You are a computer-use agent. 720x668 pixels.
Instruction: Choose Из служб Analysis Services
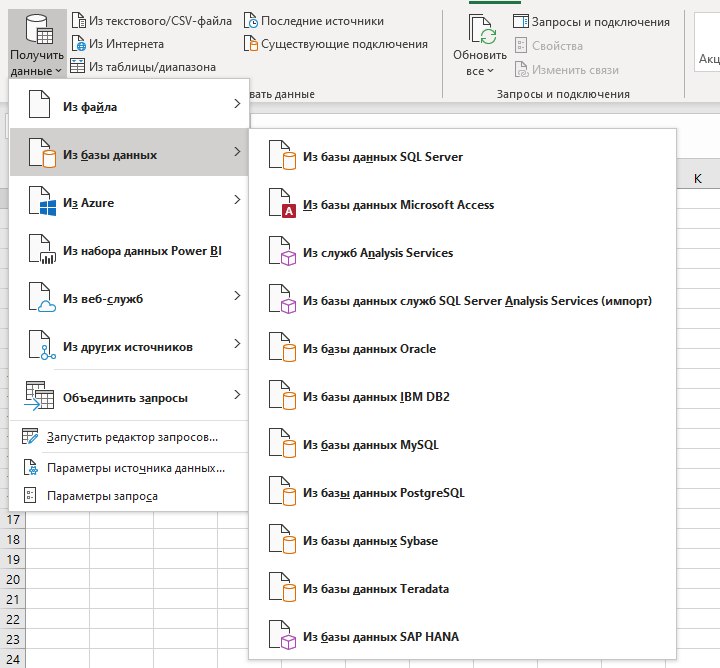coord(463,253)
